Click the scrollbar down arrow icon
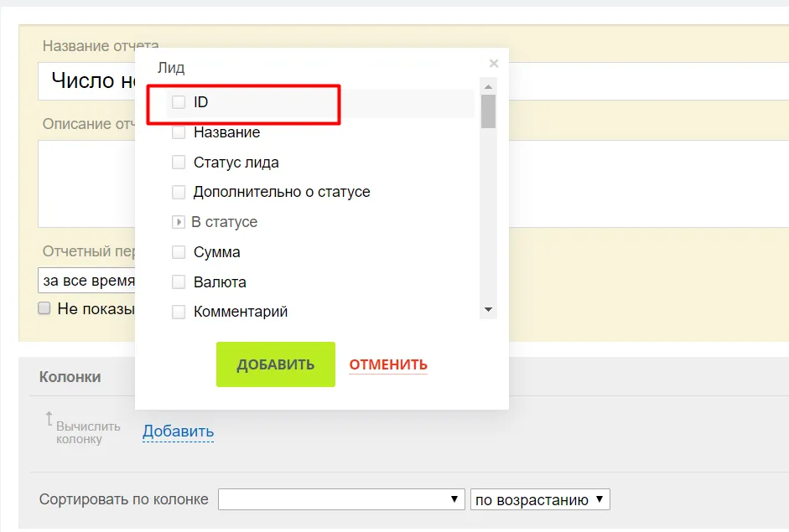The height and width of the screenshot is (532, 789). pos(488,309)
